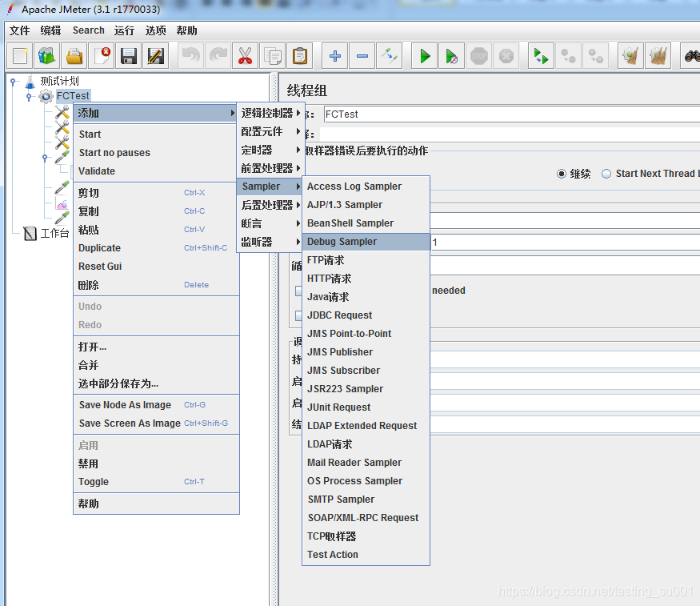Click the Undo arrow toolbar icon
700x606 pixels.
(191, 56)
